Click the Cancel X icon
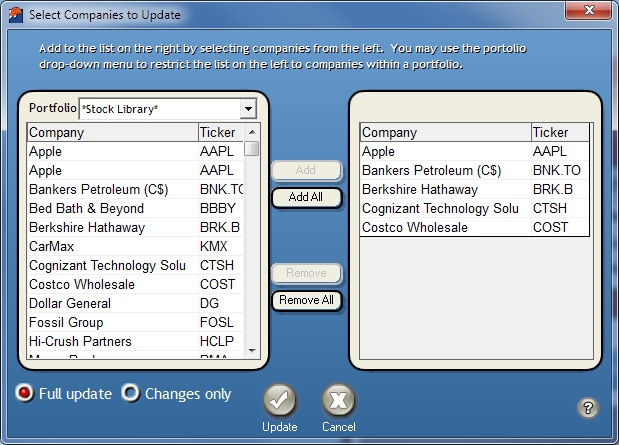 click(339, 401)
